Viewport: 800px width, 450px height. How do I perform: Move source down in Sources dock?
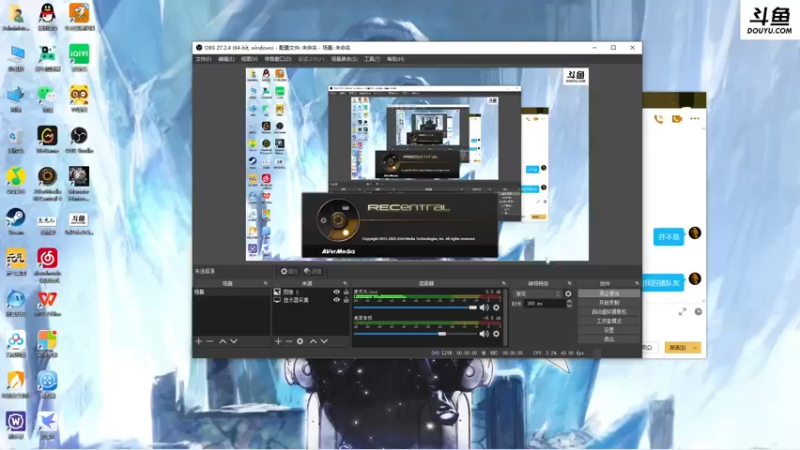[x=324, y=341]
